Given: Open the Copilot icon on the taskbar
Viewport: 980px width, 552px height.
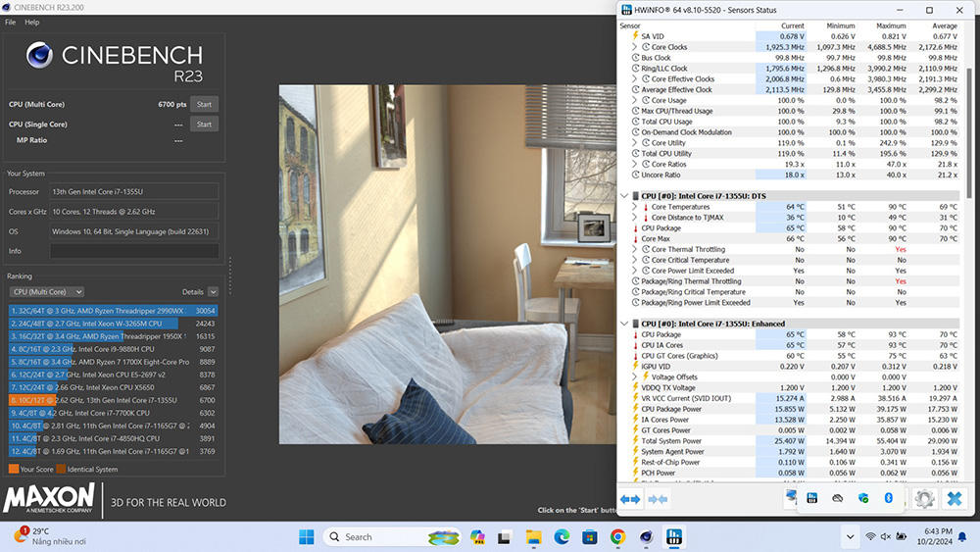Looking at the screenshot, I should (x=477, y=536).
